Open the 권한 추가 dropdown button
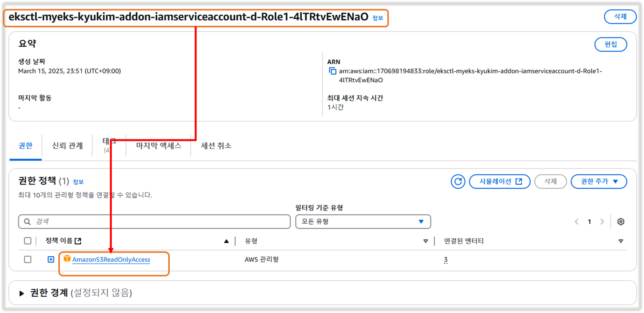The width and height of the screenshot is (644, 313). (x=599, y=182)
